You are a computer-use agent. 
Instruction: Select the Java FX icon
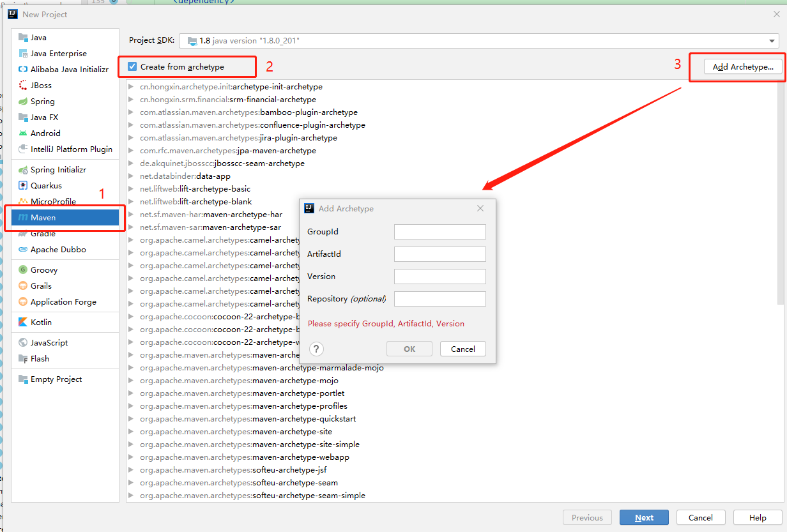(24, 118)
